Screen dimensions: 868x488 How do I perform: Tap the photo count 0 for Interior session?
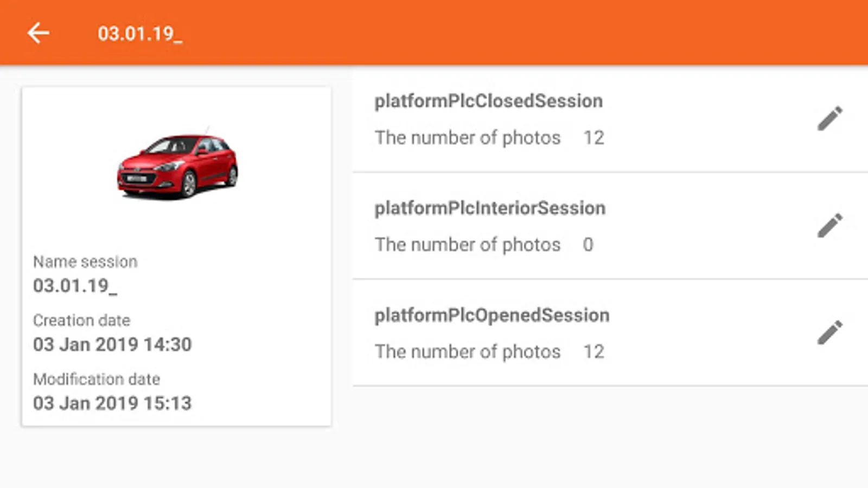tap(588, 245)
